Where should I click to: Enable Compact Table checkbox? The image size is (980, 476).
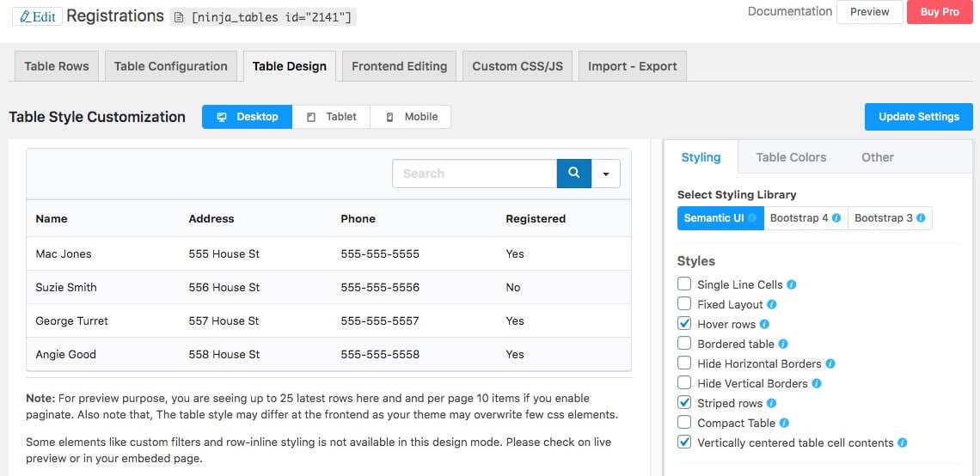click(x=684, y=422)
